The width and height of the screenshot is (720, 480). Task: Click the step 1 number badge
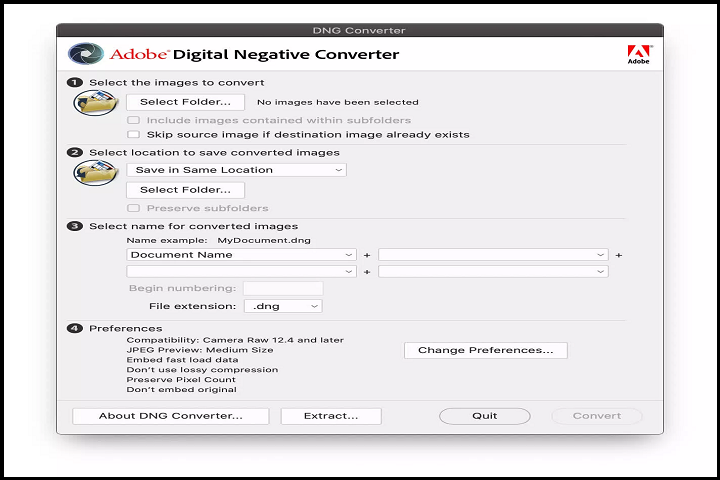[x=75, y=83]
